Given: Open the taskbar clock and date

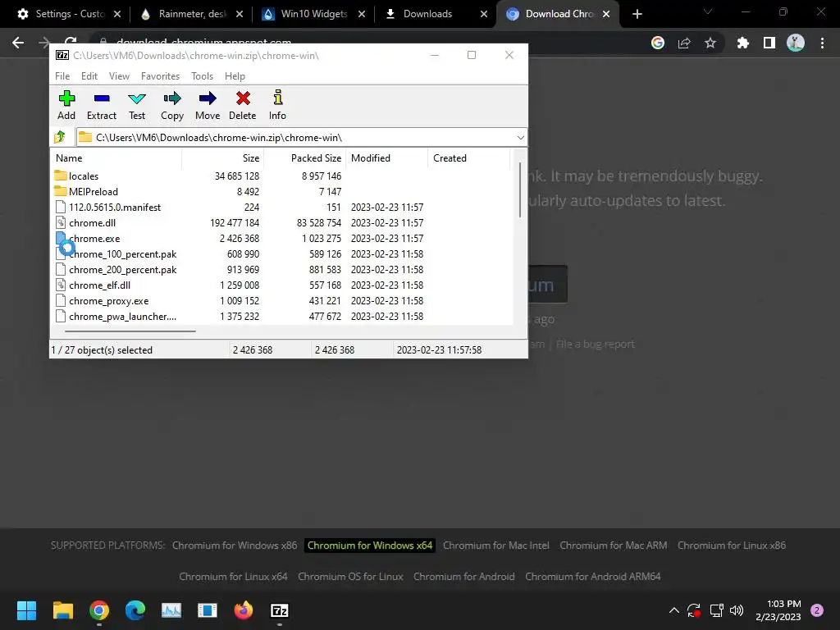Looking at the screenshot, I should tap(778, 610).
